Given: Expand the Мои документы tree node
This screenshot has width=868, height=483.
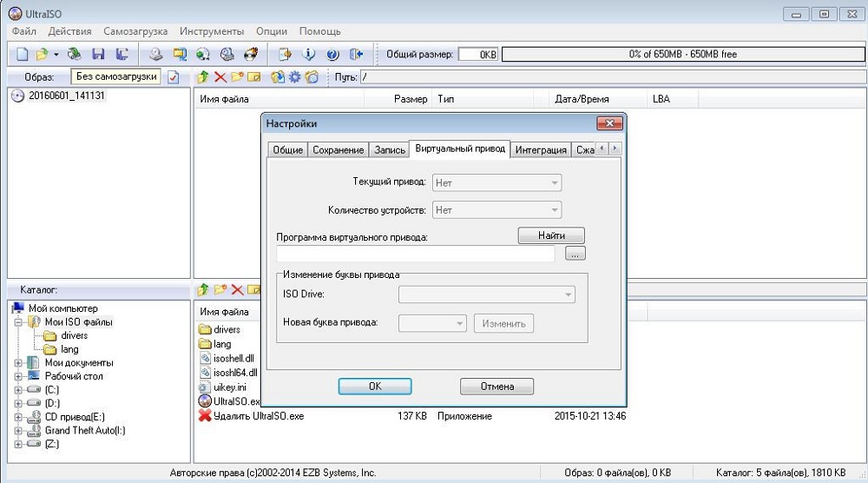Looking at the screenshot, I should click(18, 363).
